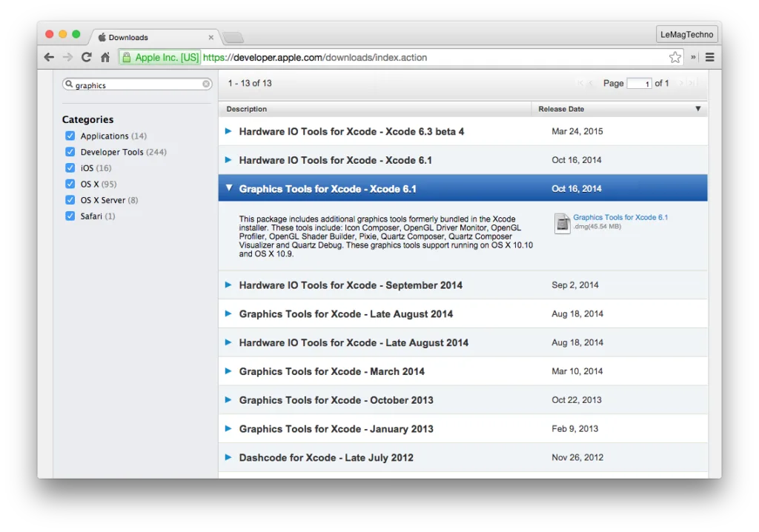Uncheck the Safari category
This screenshot has width=759, height=532.
click(x=70, y=216)
